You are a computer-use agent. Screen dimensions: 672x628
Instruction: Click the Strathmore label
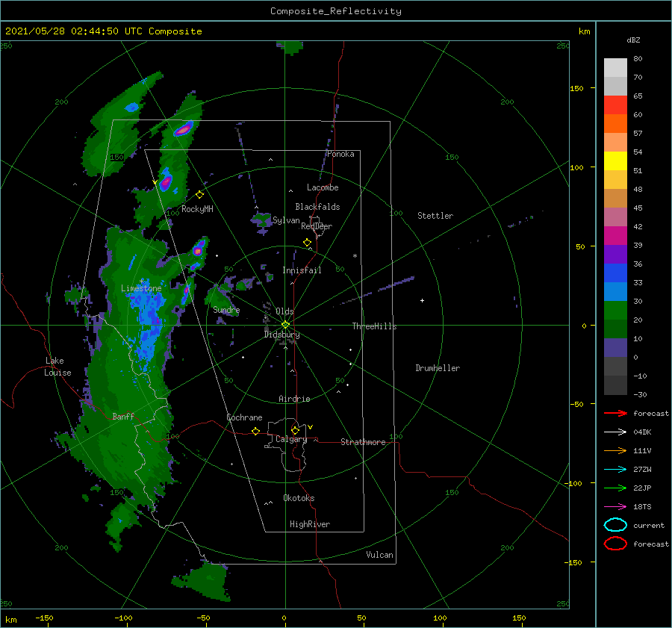click(363, 442)
